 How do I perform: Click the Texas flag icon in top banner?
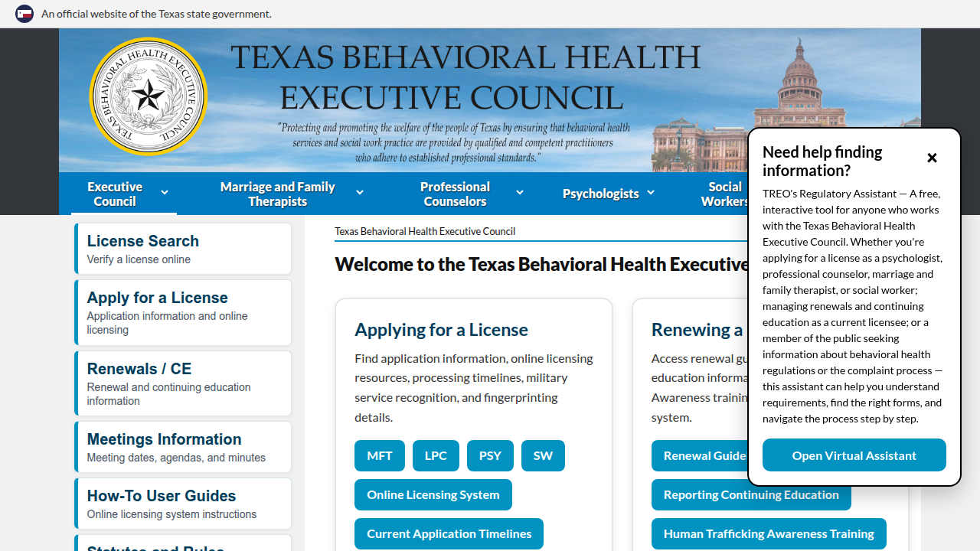point(24,14)
